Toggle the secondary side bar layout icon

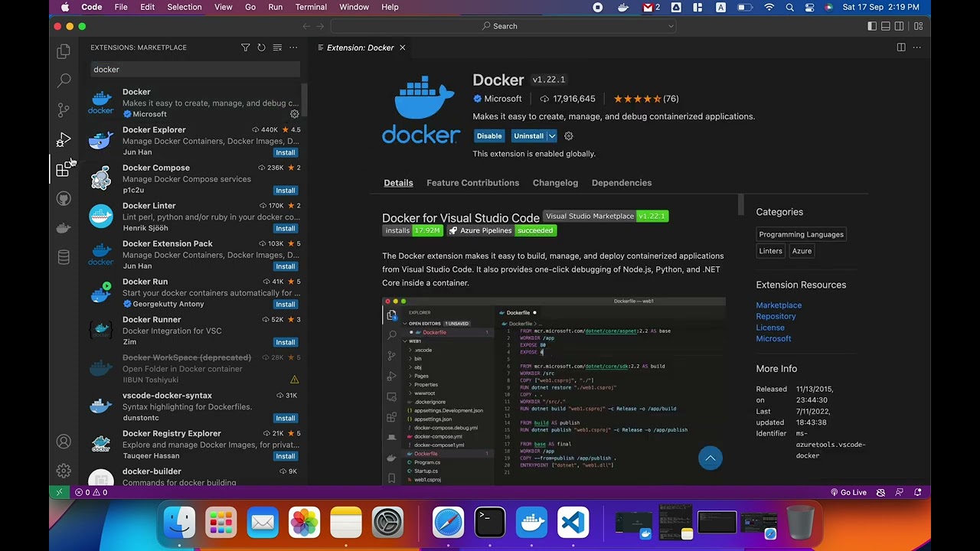point(900,26)
